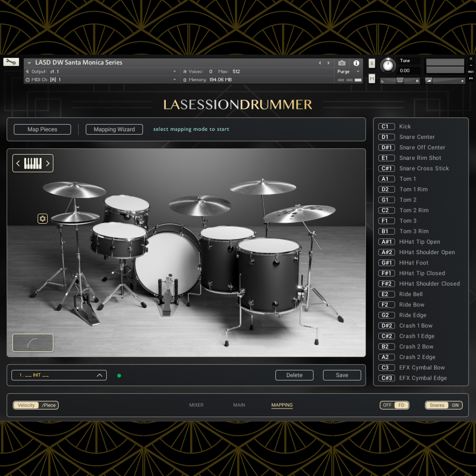The width and height of the screenshot is (476, 476).
Task: Switch to the MIXER tab
Action: (196, 405)
